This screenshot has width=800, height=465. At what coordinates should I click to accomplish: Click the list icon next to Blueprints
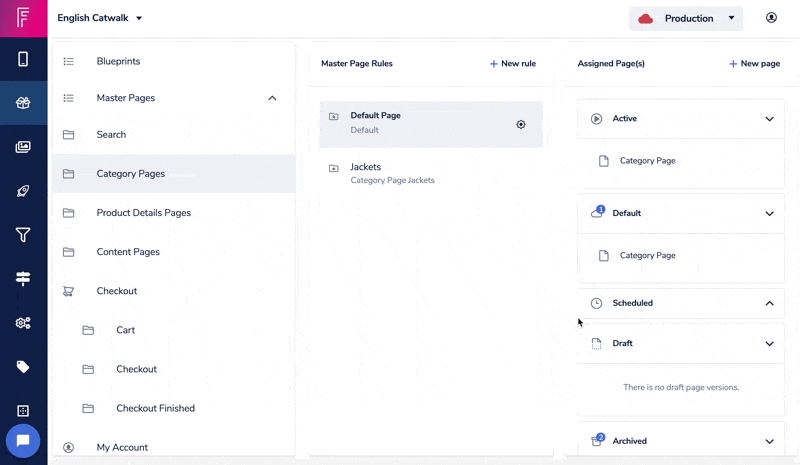[68, 61]
